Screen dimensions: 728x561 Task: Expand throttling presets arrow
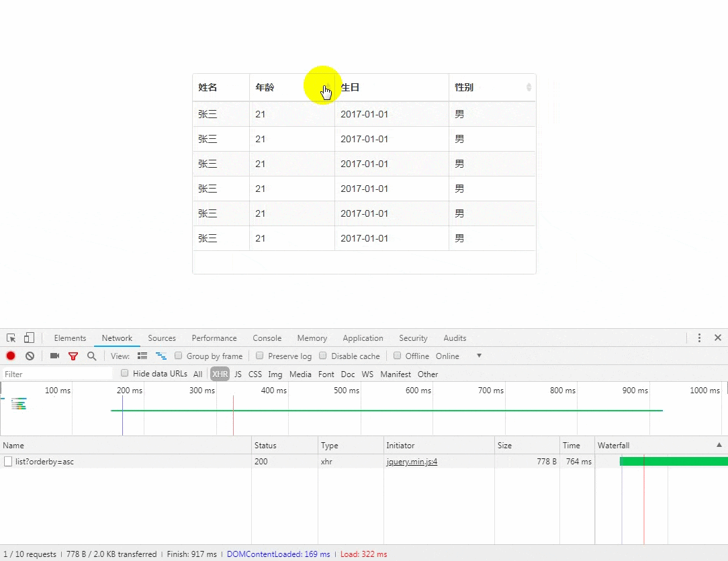tap(479, 356)
